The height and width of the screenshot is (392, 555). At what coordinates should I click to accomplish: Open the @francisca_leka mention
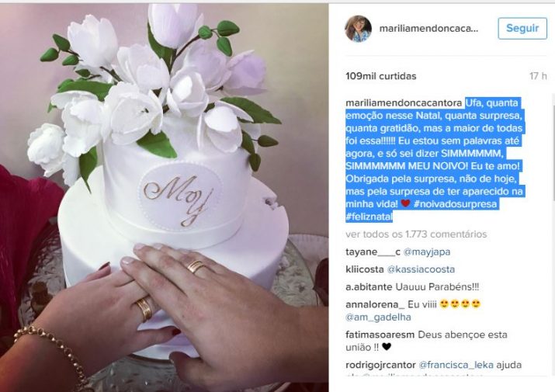tap(456, 365)
